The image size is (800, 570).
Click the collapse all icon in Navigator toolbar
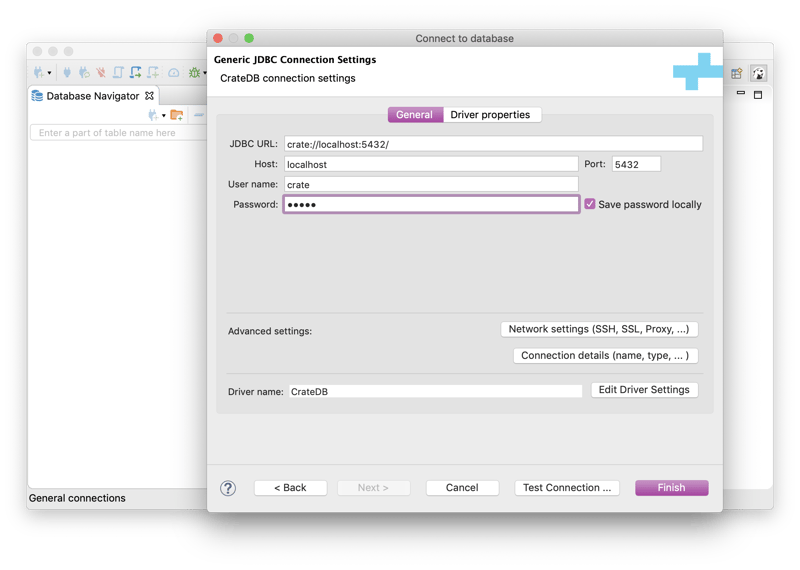click(x=198, y=115)
